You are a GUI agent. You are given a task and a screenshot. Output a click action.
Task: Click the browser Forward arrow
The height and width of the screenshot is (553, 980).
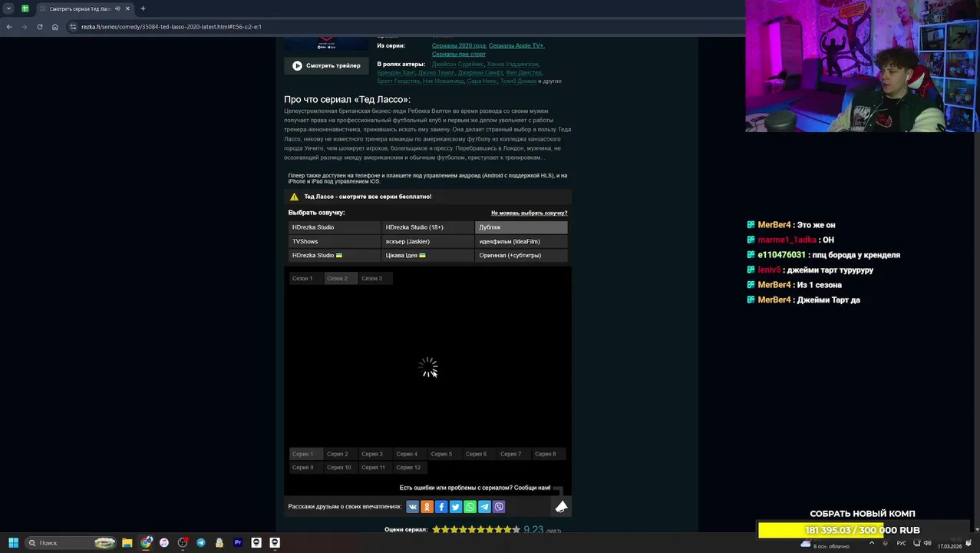pyautogui.click(x=25, y=27)
